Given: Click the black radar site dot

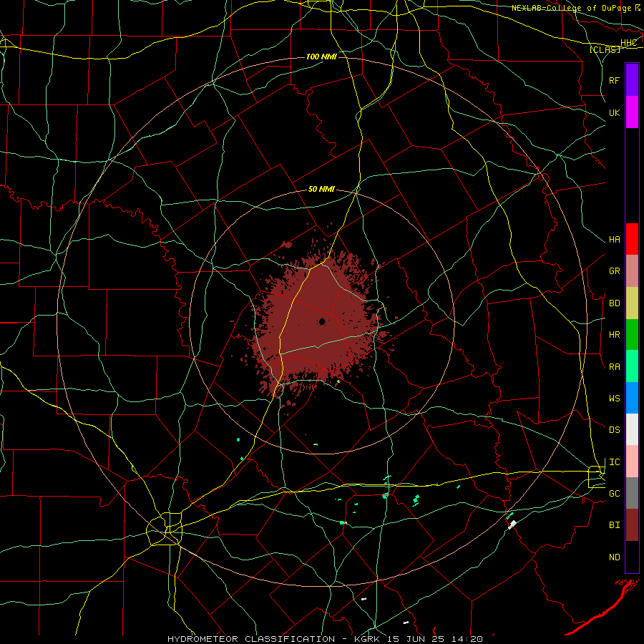Looking at the screenshot, I should [323, 321].
